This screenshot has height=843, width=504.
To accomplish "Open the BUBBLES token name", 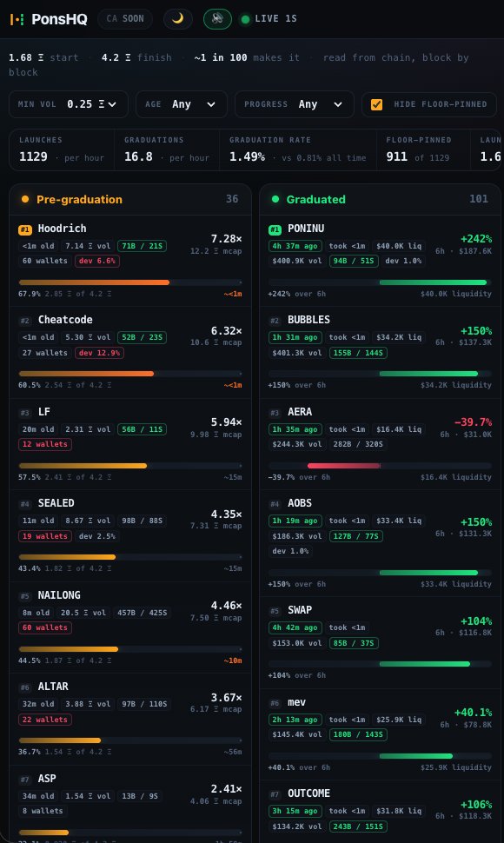I will pyautogui.click(x=309, y=320).
